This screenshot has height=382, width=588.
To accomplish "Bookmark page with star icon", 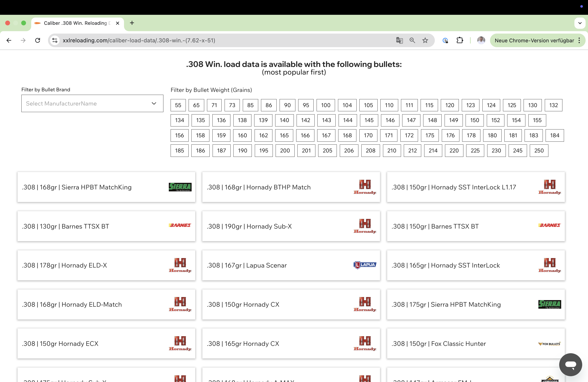I will tap(425, 40).
